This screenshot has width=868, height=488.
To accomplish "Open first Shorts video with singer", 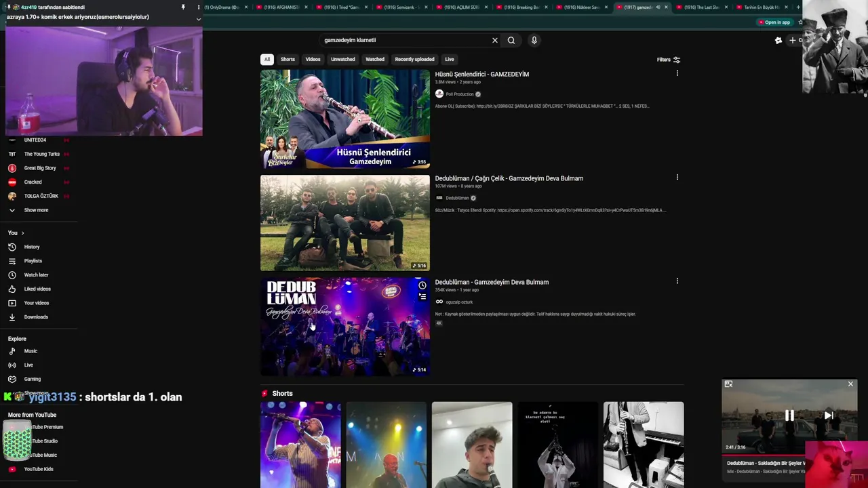I will (300, 445).
